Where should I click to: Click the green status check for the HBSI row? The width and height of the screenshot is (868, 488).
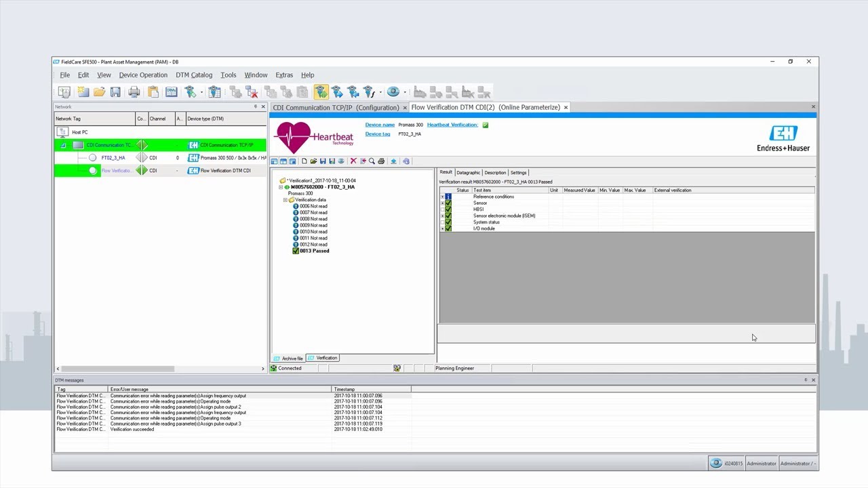[448, 209]
